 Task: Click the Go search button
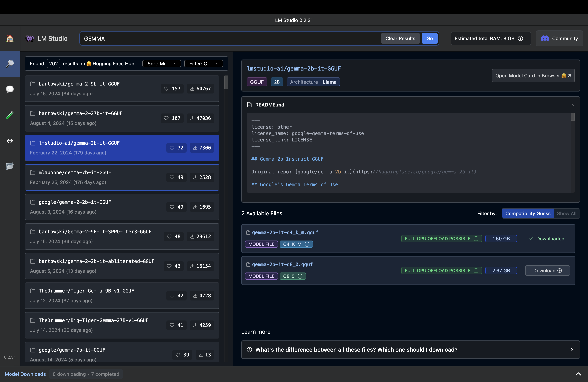tap(429, 39)
